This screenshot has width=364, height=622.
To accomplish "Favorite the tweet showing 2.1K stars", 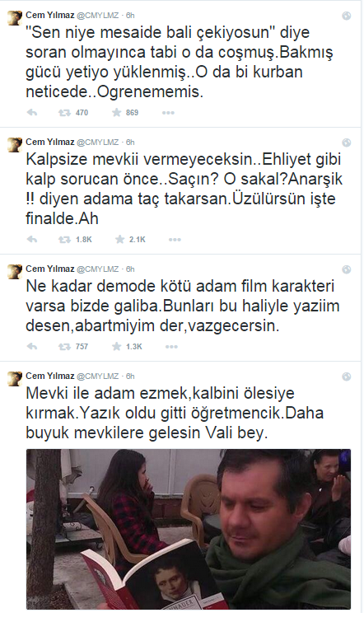I will [x=119, y=240].
